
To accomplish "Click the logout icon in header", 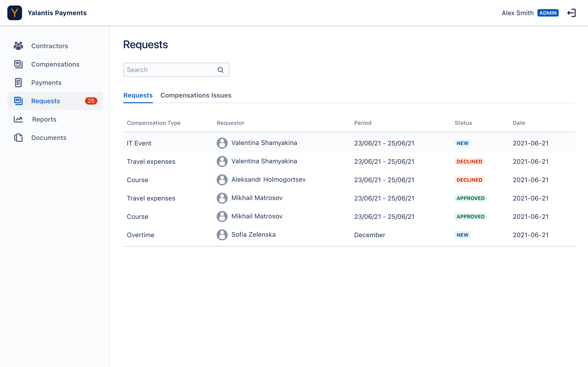I will (571, 13).
